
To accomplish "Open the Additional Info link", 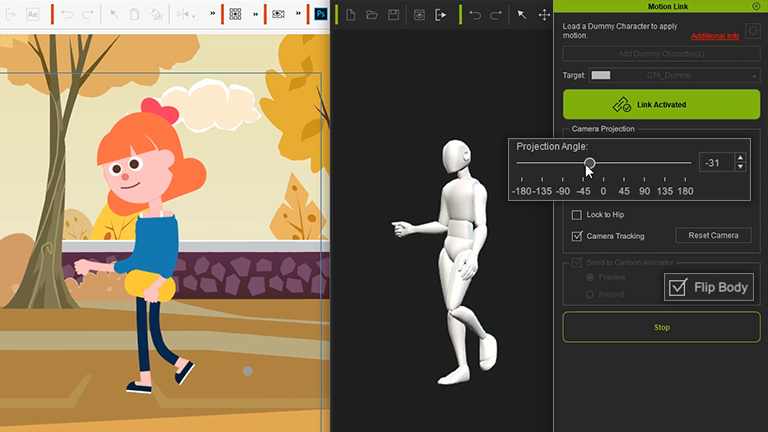I will click(x=715, y=36).
